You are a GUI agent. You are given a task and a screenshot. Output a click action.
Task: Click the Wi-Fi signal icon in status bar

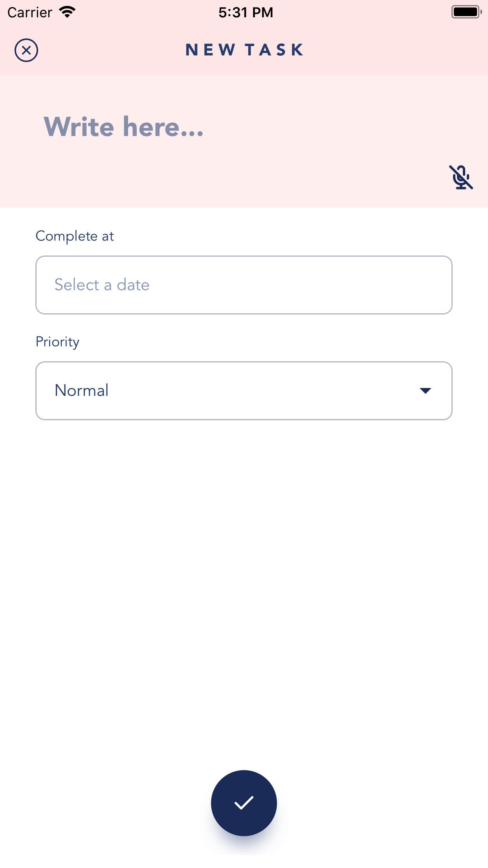click(67, 12)
